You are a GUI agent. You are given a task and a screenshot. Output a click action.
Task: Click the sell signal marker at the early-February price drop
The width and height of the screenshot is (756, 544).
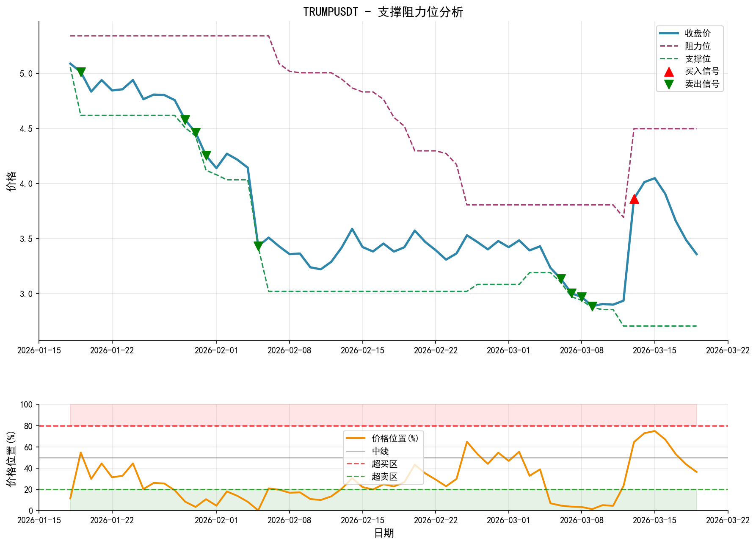pos(258,246)
